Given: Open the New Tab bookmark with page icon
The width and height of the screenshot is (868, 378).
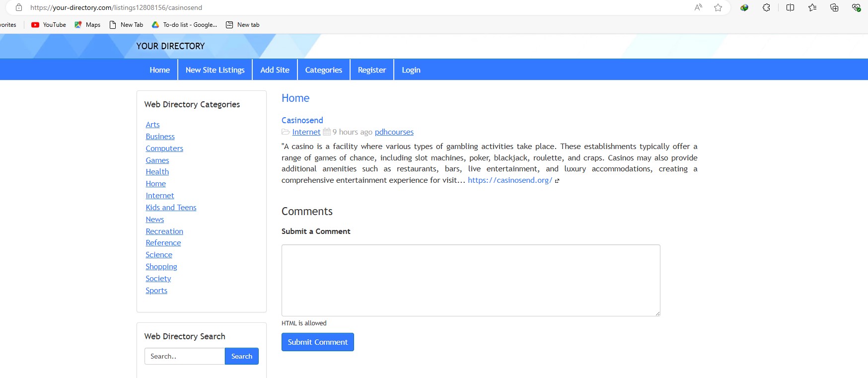Looking at the screenshot, I should coord(126,25).
